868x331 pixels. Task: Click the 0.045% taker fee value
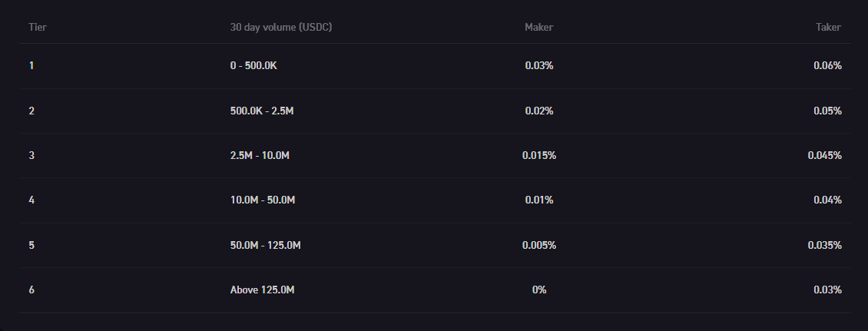click(824, 156)
